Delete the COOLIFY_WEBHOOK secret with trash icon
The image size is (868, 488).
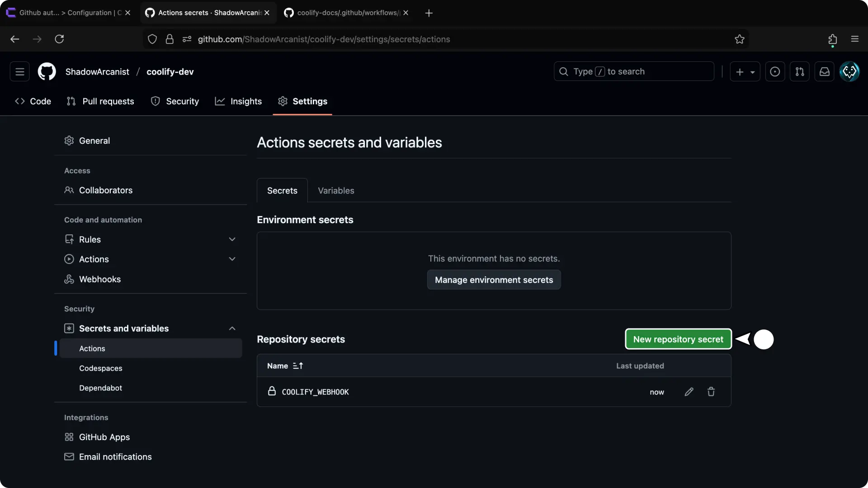click(x=711, y=392)
